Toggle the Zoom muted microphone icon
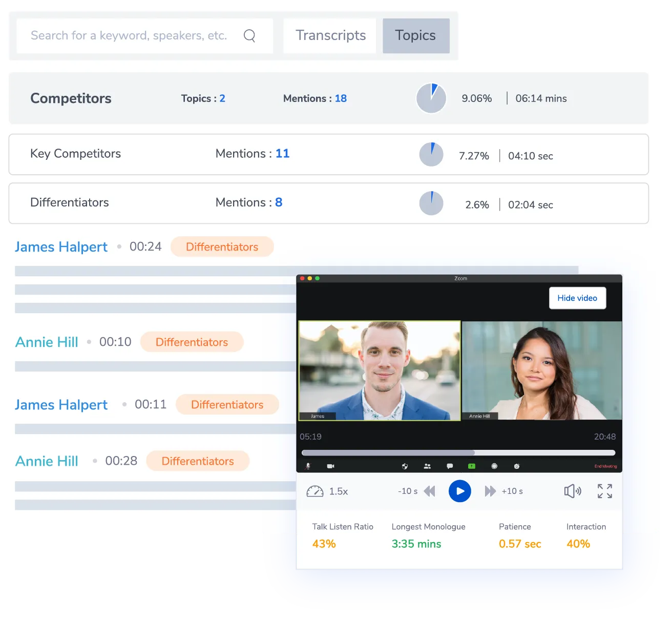672x622 pixels. [x=308, y=466]
